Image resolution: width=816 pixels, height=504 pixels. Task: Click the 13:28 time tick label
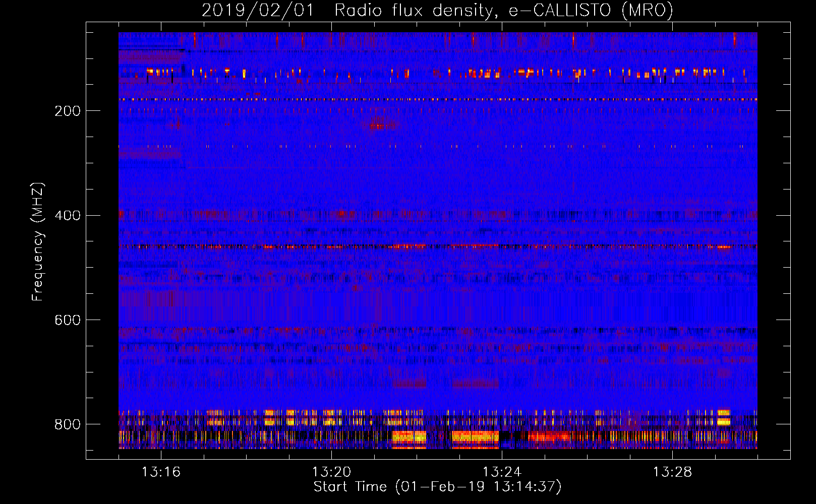click(x=672, y=472)
